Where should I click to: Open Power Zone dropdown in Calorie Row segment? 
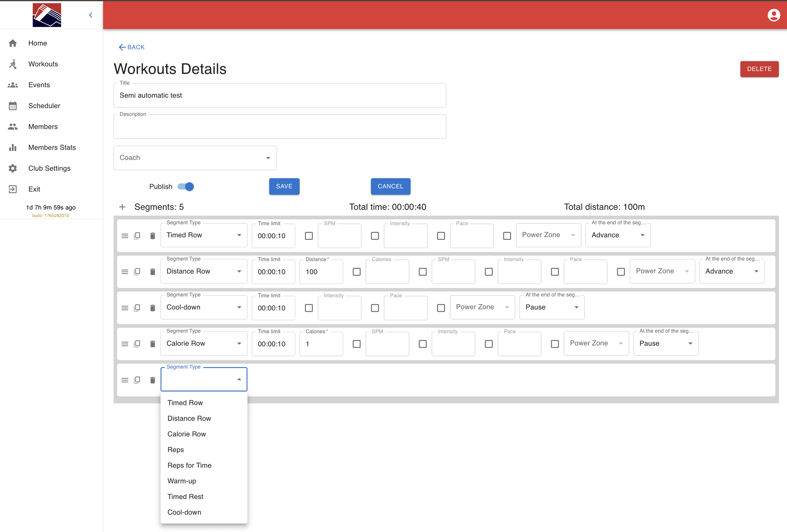(x=596, y=343)
